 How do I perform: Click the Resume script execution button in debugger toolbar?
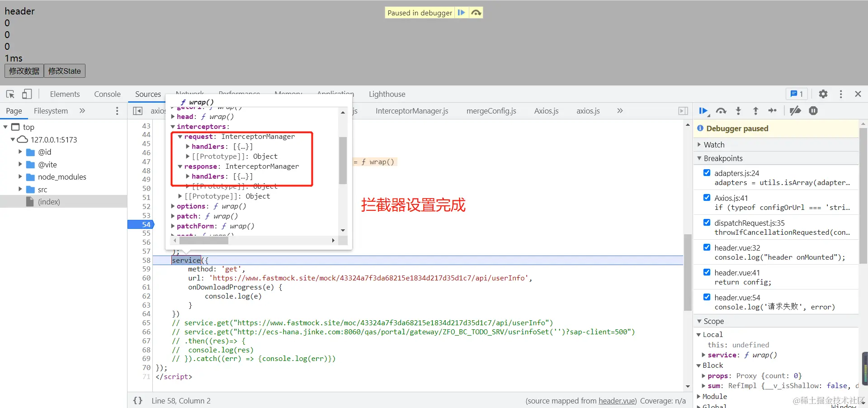tap(703, 111)
